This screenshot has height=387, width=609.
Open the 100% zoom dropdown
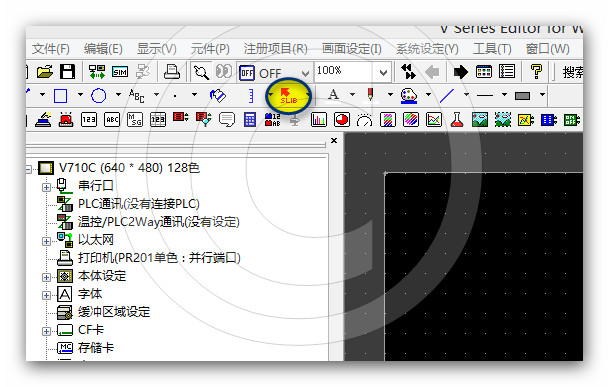tap(383, 73)
